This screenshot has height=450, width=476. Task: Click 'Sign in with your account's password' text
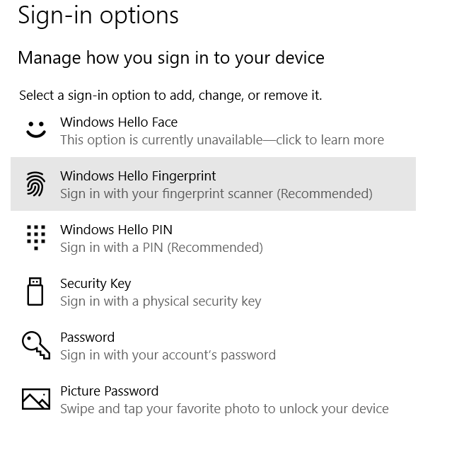(168, 355)
